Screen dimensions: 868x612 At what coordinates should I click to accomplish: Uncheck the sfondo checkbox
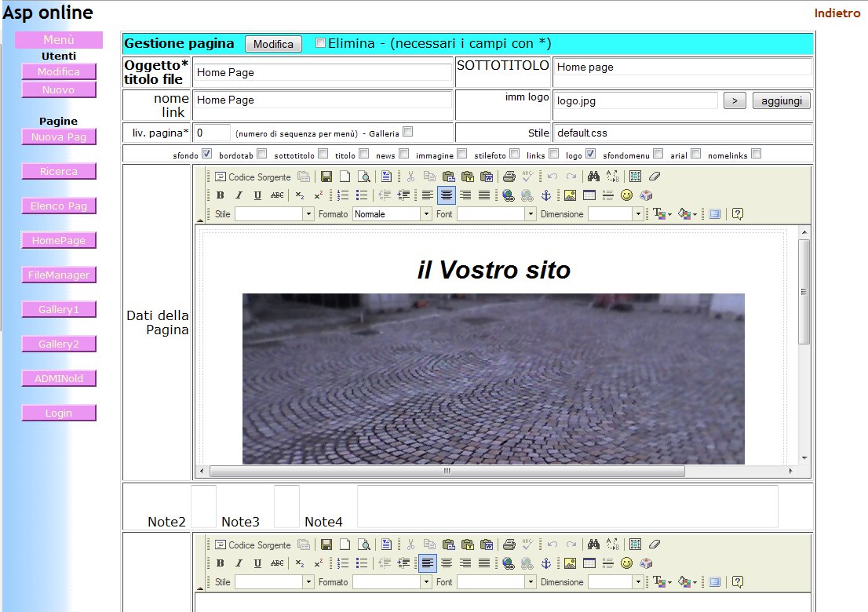point(207,154)
